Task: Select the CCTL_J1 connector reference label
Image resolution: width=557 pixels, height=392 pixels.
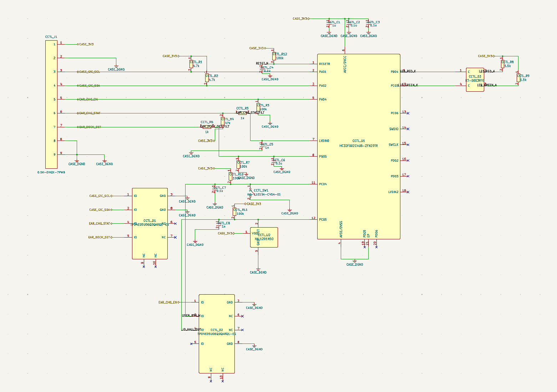Action: point(51,37)
